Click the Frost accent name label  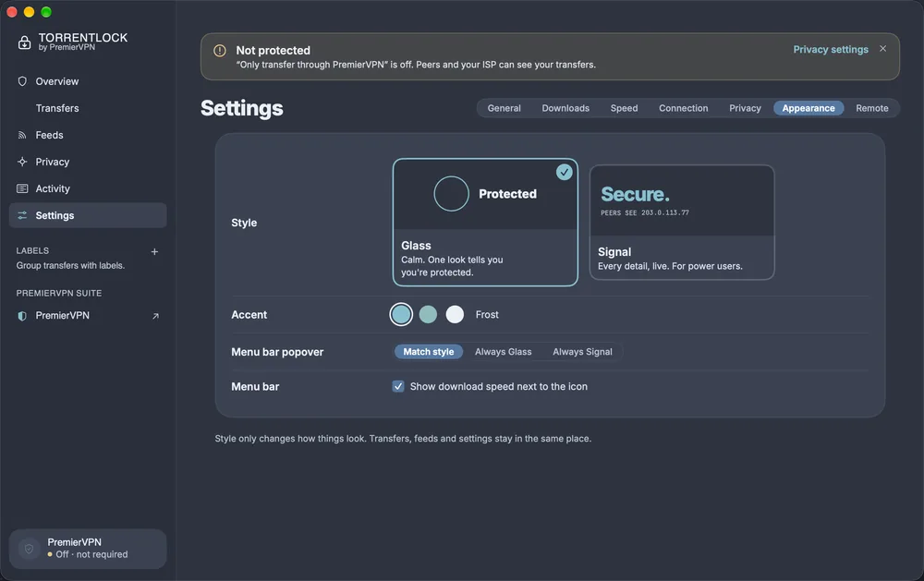pyautogui.click(x=487, y=315)
